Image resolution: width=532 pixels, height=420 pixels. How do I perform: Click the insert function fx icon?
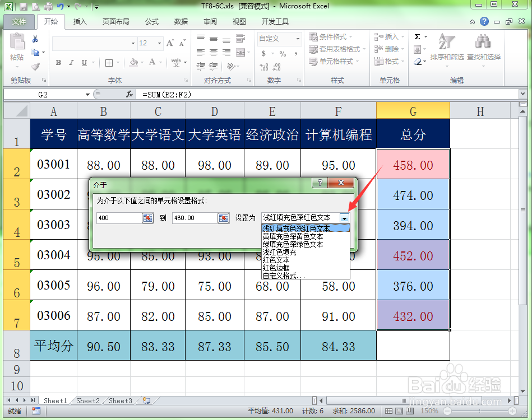[x=129, y=94]
